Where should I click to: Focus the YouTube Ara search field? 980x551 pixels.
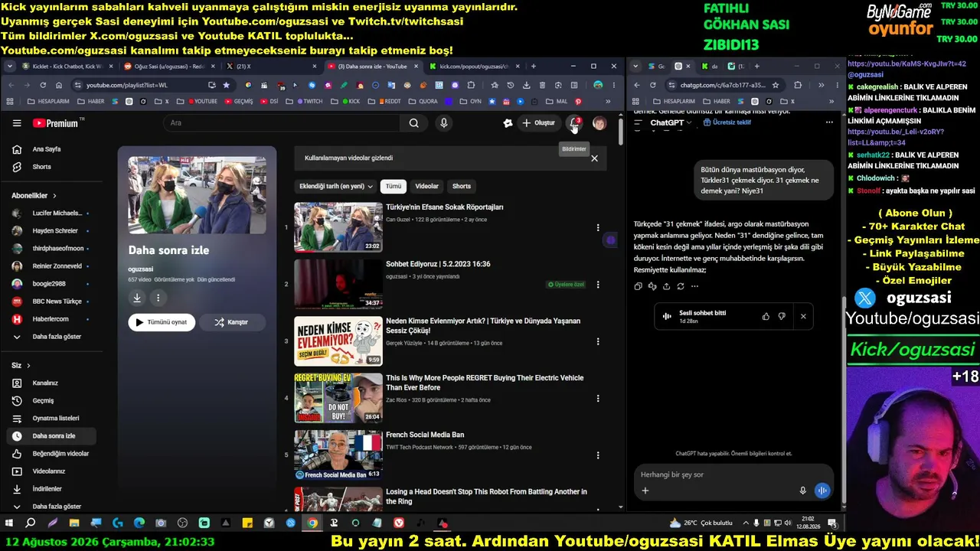pyautogui.click(x=282, y=123)
